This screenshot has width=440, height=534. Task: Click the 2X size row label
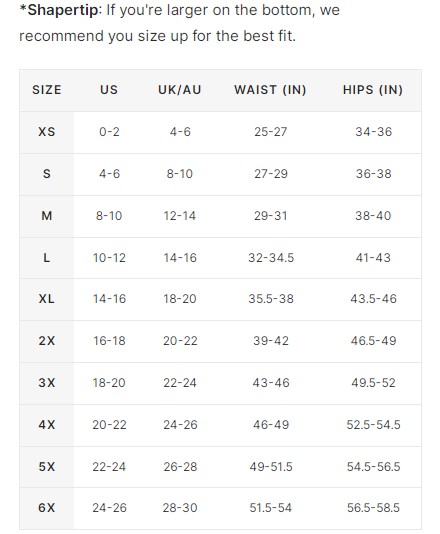click(47, 341)
